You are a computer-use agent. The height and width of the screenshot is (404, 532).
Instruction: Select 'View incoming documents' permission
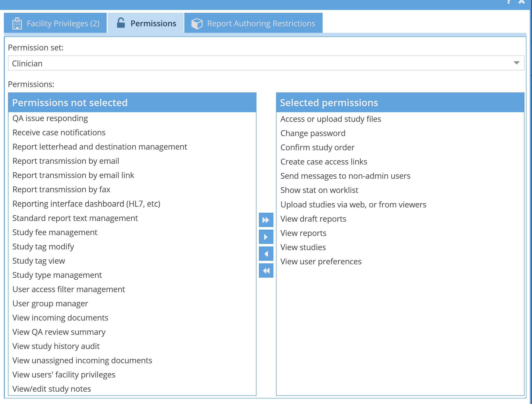pos(132,318)
